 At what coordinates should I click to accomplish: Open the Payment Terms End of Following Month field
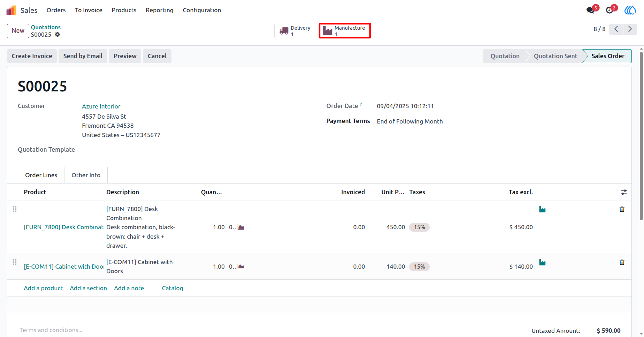[410, 121]
